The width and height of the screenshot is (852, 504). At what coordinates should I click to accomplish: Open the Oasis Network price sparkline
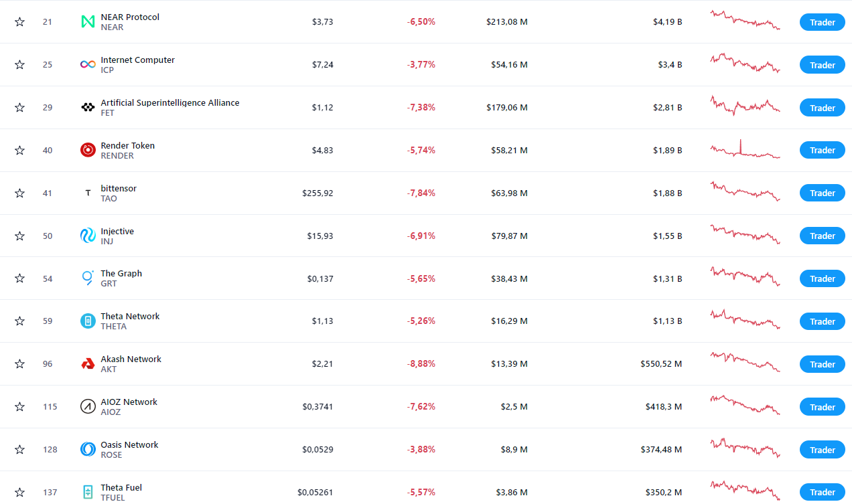coord(745,448)
